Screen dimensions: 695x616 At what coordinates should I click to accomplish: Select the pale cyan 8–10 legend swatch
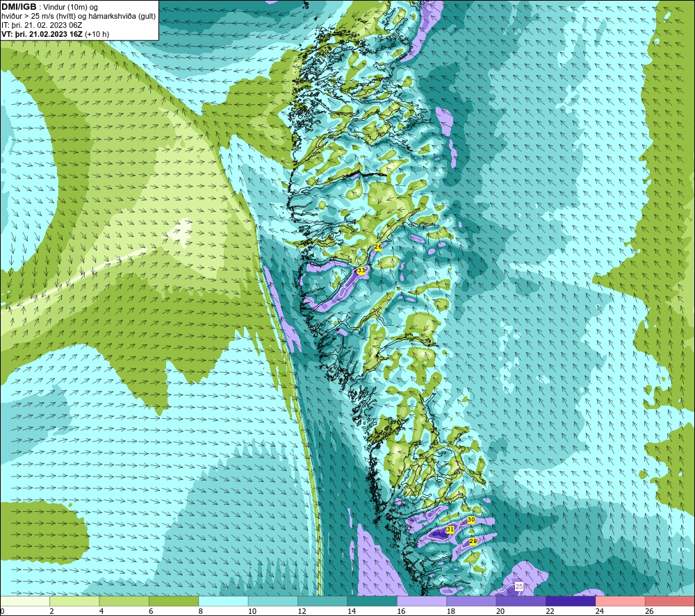(223, 601)
